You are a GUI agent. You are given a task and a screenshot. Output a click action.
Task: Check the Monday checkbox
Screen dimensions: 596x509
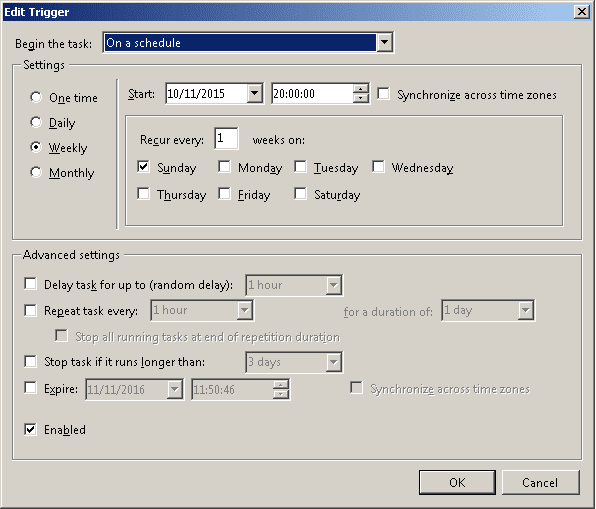point(224,167)
